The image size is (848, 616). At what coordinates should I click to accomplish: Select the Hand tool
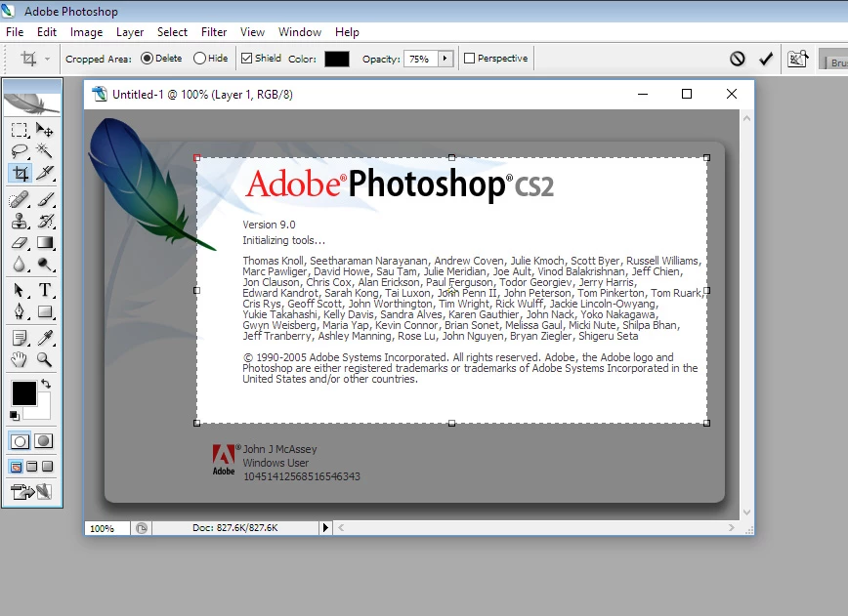coord(20,359)
